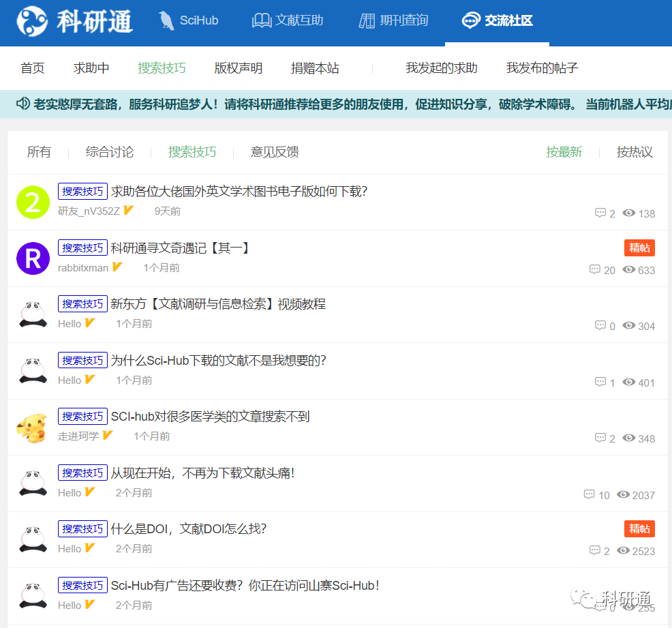Click 9天前 timestamp
The height and width of the screenshot is (628, 672).
[x=168, y=211]
